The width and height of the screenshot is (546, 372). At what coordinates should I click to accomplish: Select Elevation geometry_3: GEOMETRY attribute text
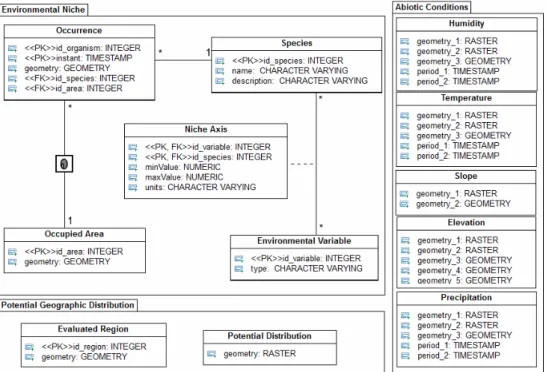point(465,261)
